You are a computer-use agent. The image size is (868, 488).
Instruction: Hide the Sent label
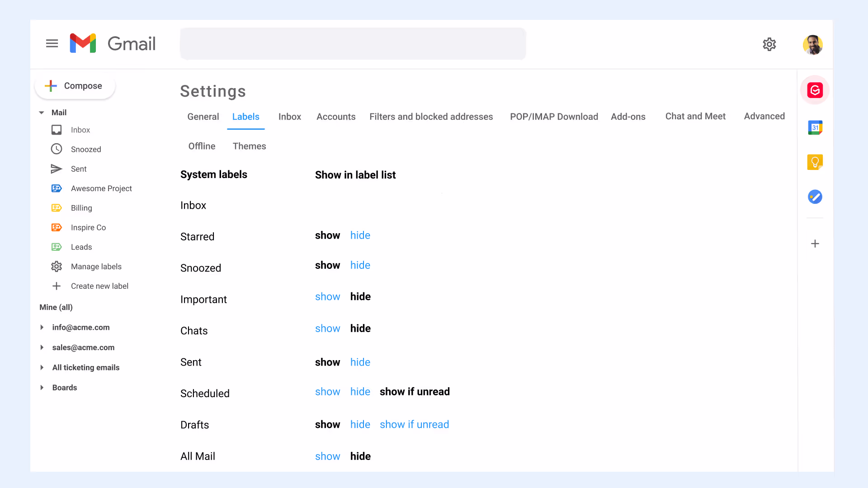(x=360, y=362)
